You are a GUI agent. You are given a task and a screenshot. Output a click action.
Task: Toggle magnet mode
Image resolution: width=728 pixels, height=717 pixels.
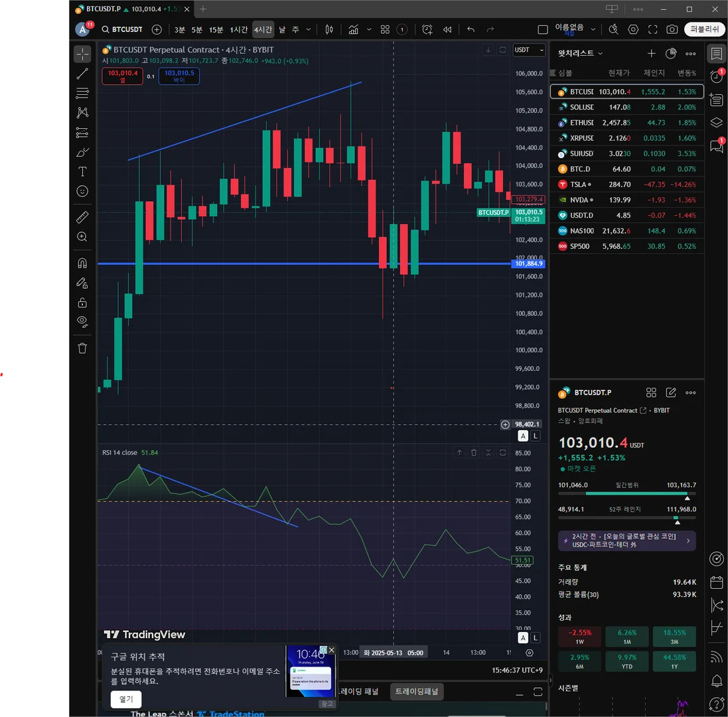(82, 264)
